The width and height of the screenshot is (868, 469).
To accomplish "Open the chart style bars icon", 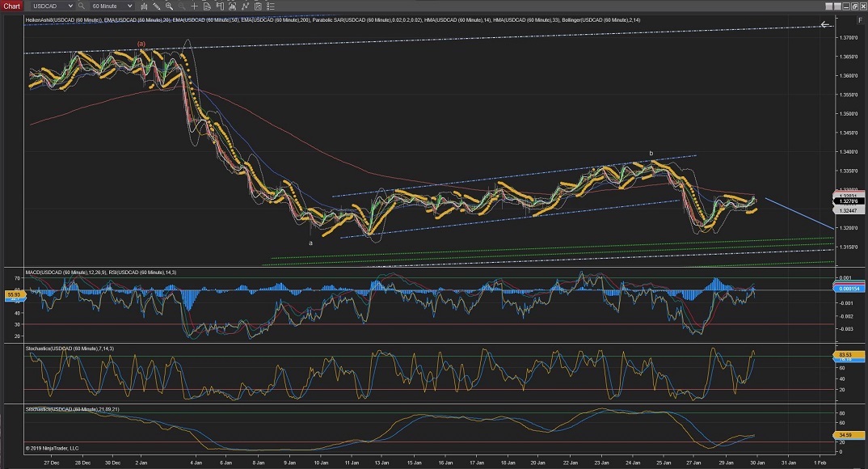I will [x=142, y=6].
